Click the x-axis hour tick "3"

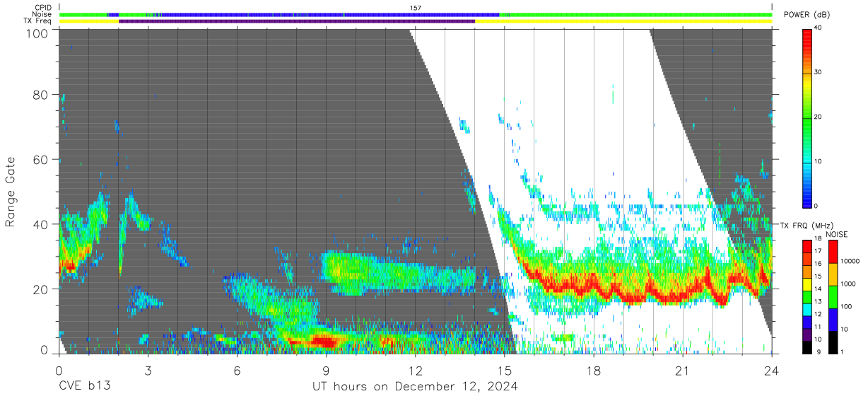(x=148, y=370)
